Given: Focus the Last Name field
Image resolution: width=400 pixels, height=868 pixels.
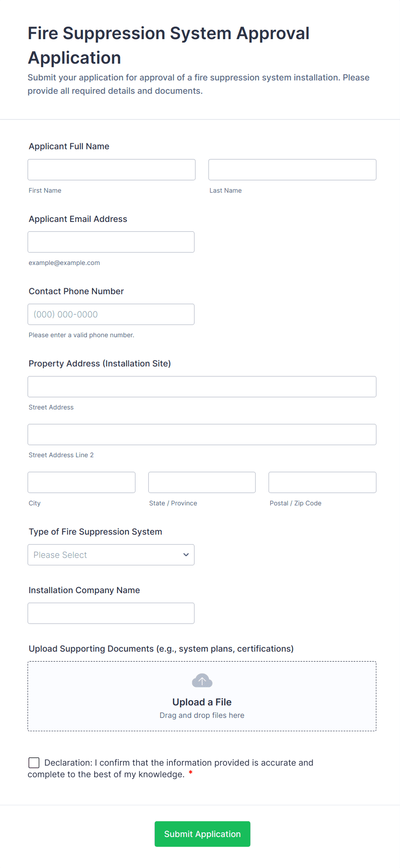Looking at the screenshot, I should [292, 169].
